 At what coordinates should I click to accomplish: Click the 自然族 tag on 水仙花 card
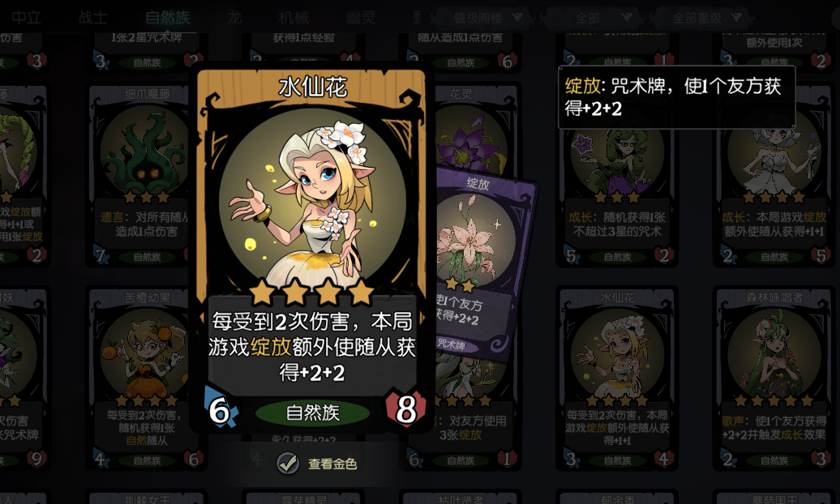coord(312,413)
